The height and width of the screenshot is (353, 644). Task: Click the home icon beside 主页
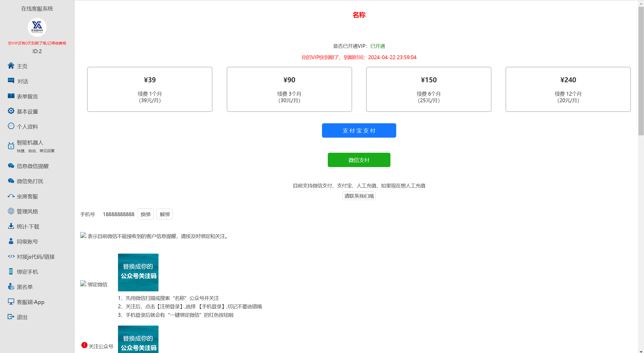11,66
